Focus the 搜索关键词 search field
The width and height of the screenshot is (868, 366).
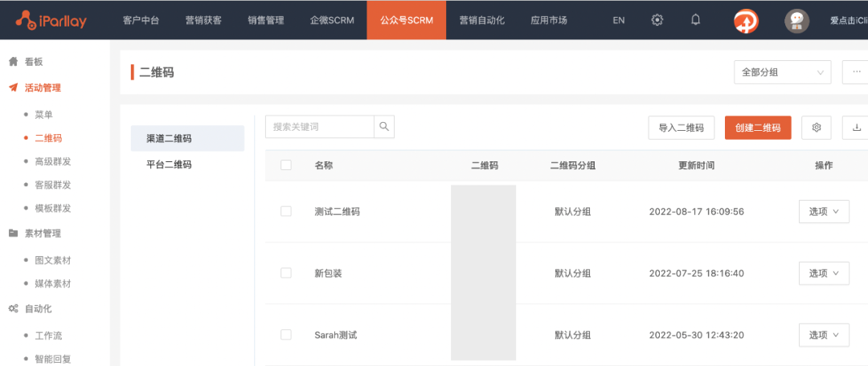(320, 127)
